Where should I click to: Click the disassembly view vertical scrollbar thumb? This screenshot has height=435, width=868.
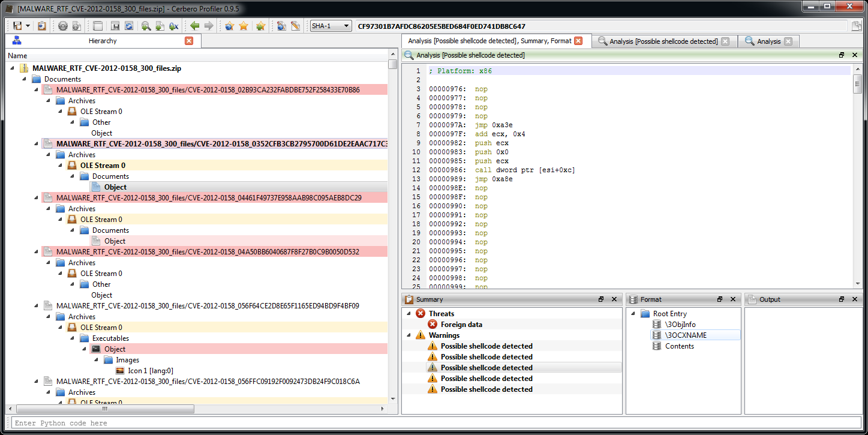858,85
